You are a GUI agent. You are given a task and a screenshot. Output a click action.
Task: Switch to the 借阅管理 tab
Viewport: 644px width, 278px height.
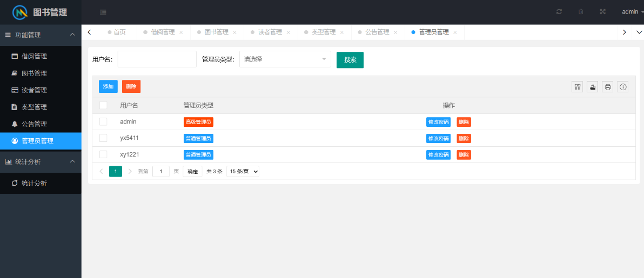click(x=163, y=32)
